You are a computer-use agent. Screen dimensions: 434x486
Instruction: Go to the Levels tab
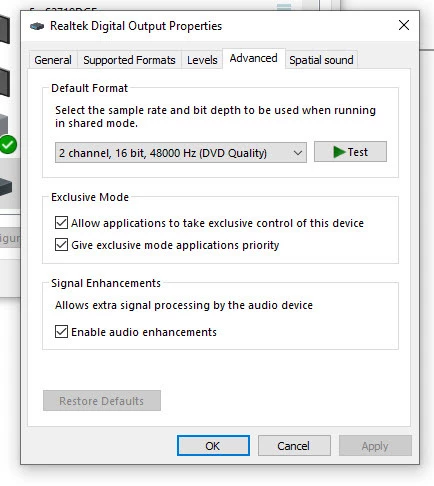pyautogui.click(x=202, y=60)
